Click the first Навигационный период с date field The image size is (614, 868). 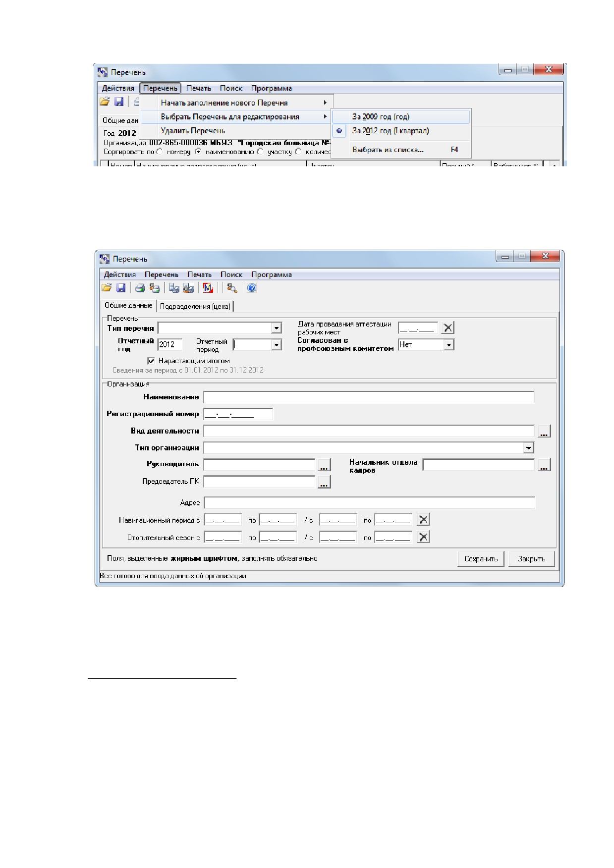[223, 520]
